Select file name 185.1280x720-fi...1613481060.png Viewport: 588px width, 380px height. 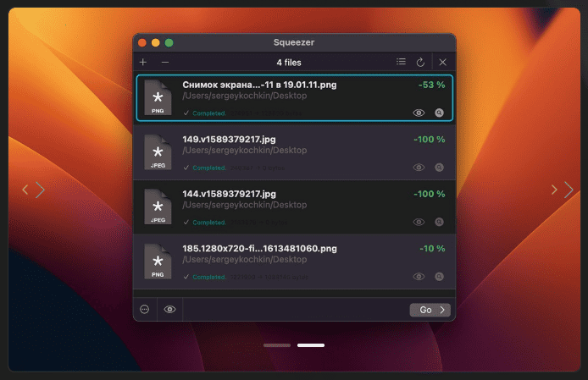click(x=259, y=249)
